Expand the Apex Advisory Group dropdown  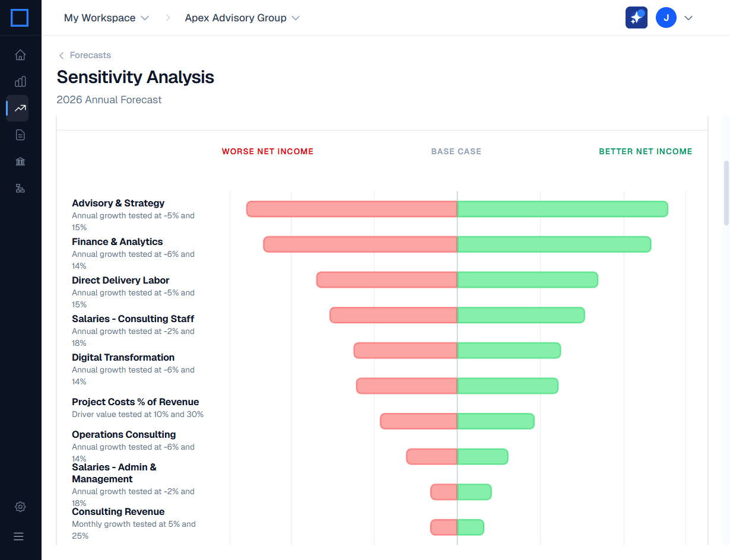click(242, 18)
